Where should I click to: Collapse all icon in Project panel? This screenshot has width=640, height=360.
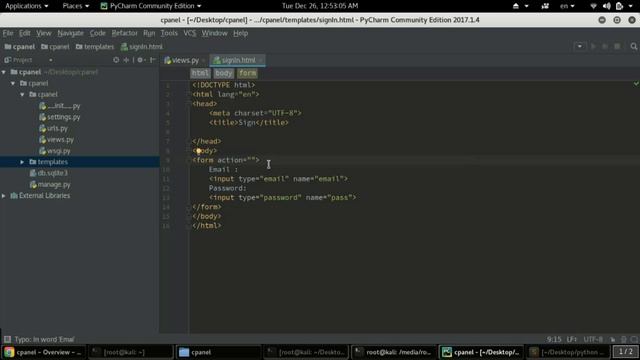pyautogui.click(x=126, y=60)
